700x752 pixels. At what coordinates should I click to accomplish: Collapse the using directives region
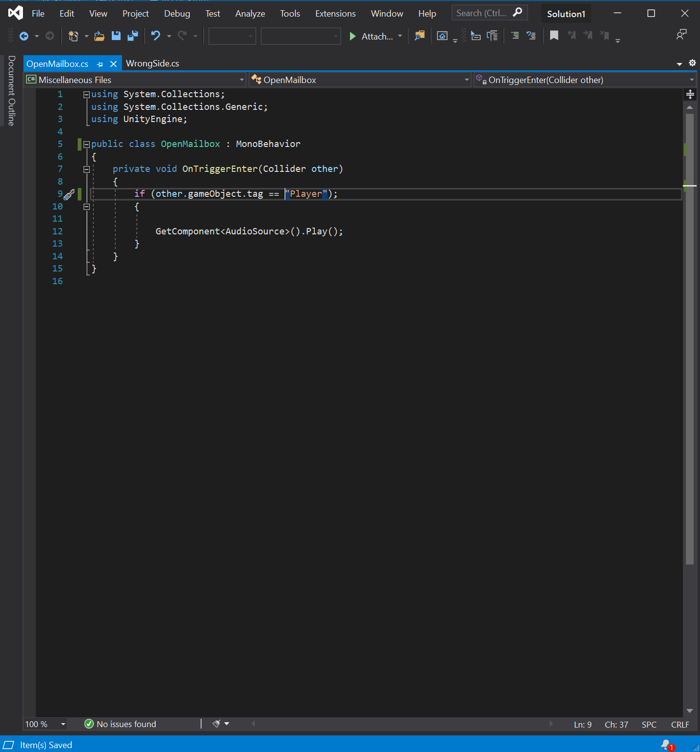pos(86,94)
